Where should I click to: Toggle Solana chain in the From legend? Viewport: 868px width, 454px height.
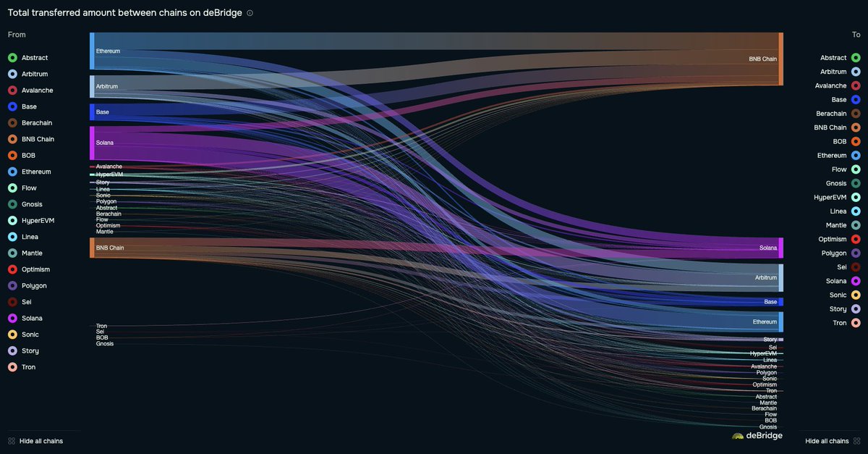[25, 319]
